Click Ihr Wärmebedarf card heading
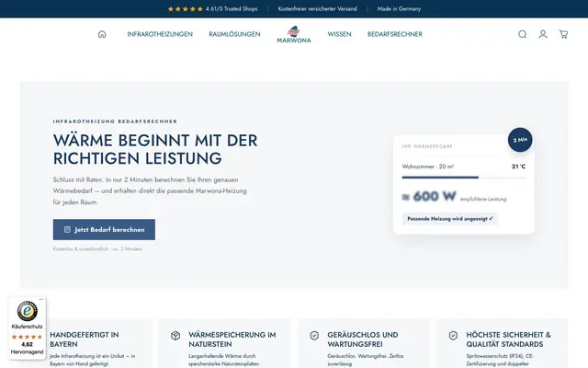Image resolution: width=588 pixels, height=368 pixels. click(x=427, y=146)
